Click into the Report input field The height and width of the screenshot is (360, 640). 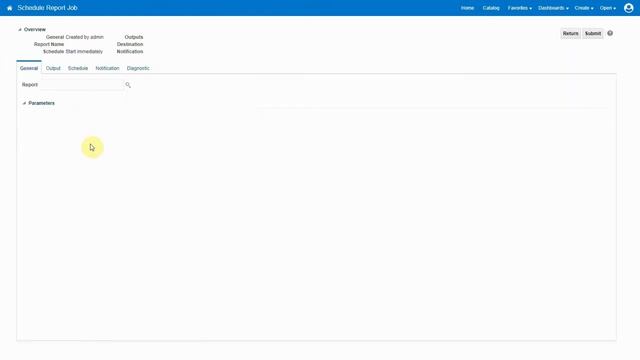pos(81,84)
